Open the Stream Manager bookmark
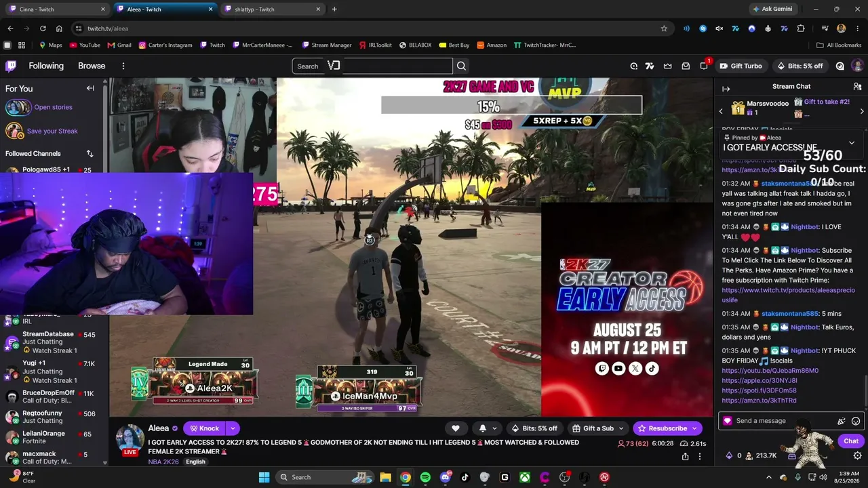Image resolution: width=868 pixels, height=488 pixels. pyautogui.click(x=327, y=45)
